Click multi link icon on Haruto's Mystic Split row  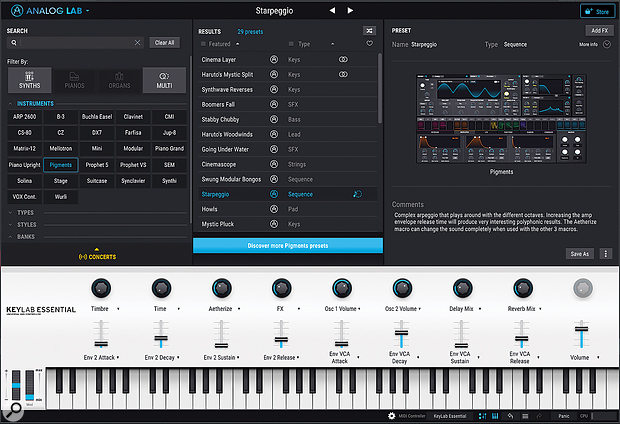point(343,74)
